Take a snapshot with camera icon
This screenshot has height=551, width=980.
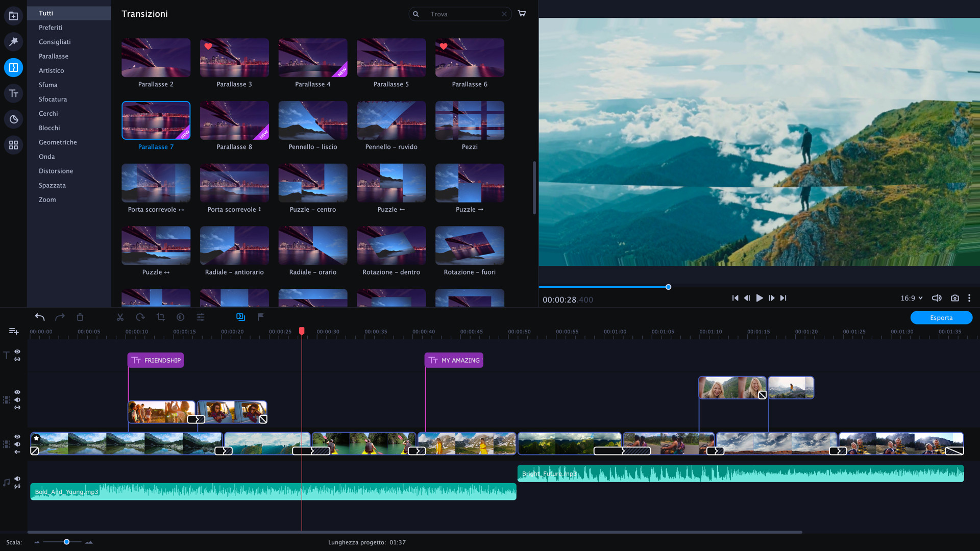click(954, 298)
